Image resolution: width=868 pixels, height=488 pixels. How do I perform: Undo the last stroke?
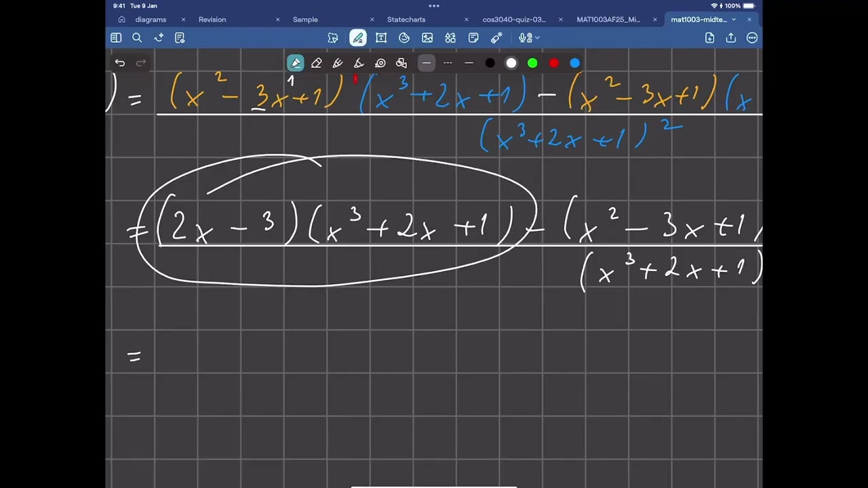(x=120, y=63)
